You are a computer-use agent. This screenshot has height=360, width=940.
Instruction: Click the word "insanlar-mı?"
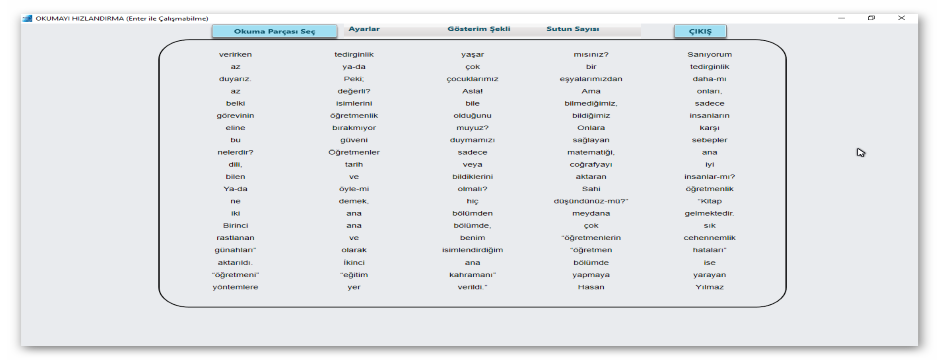(x=710, y=177)
